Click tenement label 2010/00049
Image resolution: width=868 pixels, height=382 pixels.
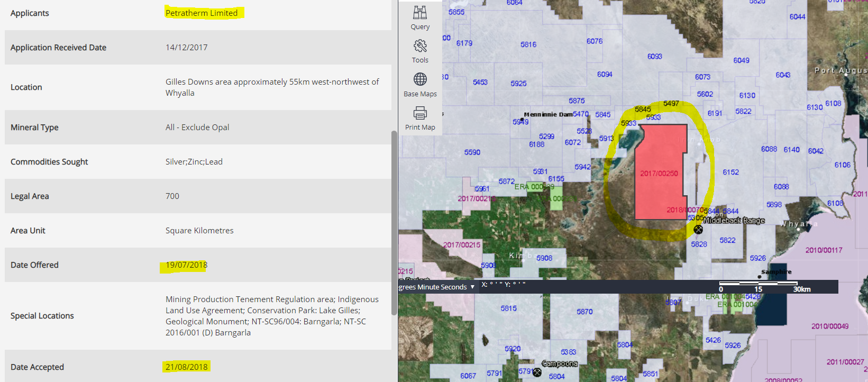tap(830, 326)
